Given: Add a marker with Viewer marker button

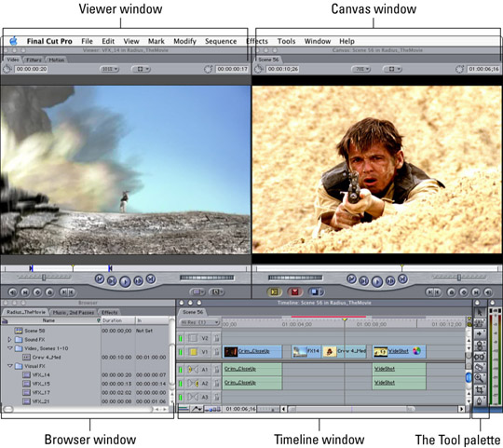Looking at the screenshot, I should pos(49,292).
